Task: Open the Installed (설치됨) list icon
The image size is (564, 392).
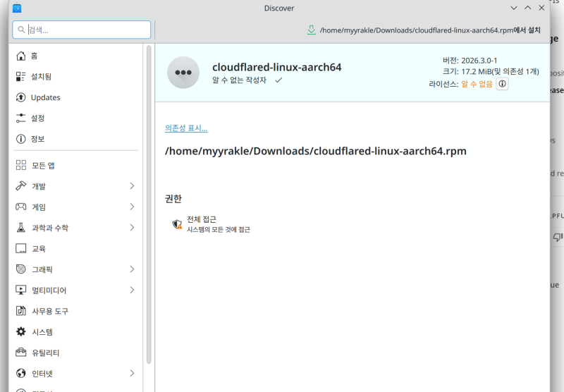Action: [x=21, y=77]
